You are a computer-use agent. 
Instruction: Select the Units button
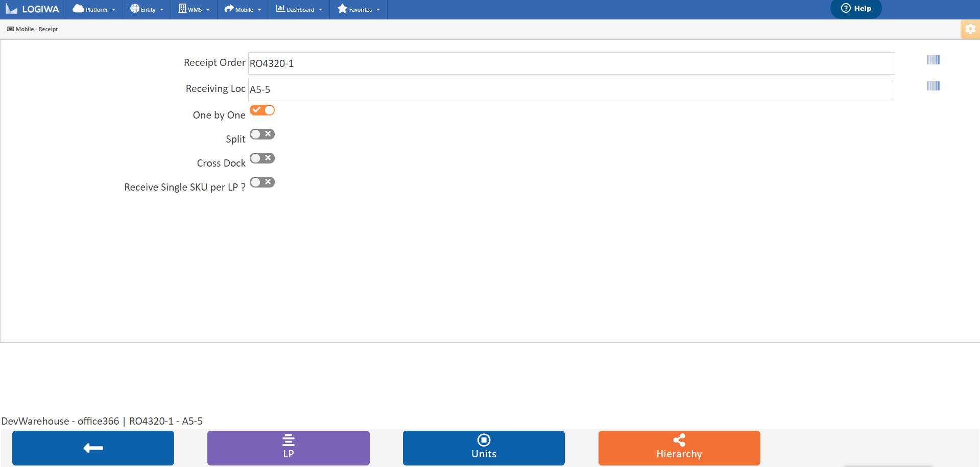484,448
